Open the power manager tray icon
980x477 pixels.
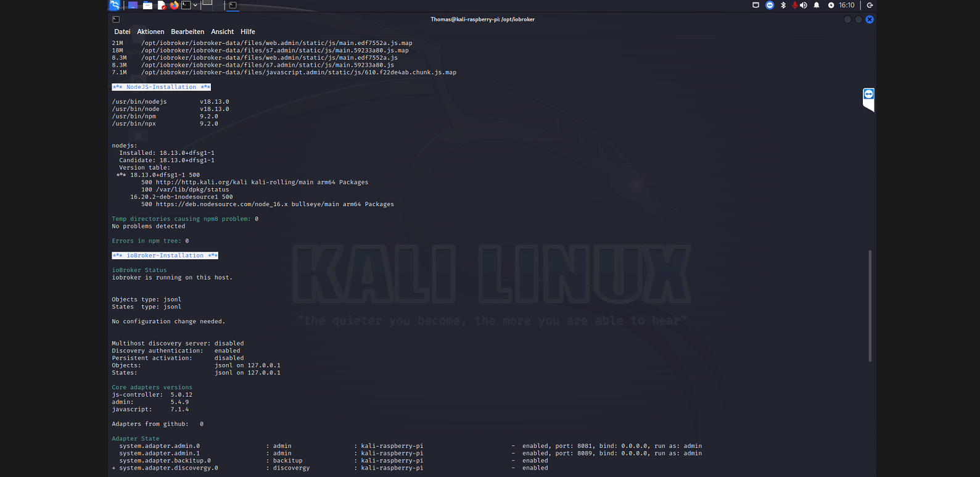point(831,5)
